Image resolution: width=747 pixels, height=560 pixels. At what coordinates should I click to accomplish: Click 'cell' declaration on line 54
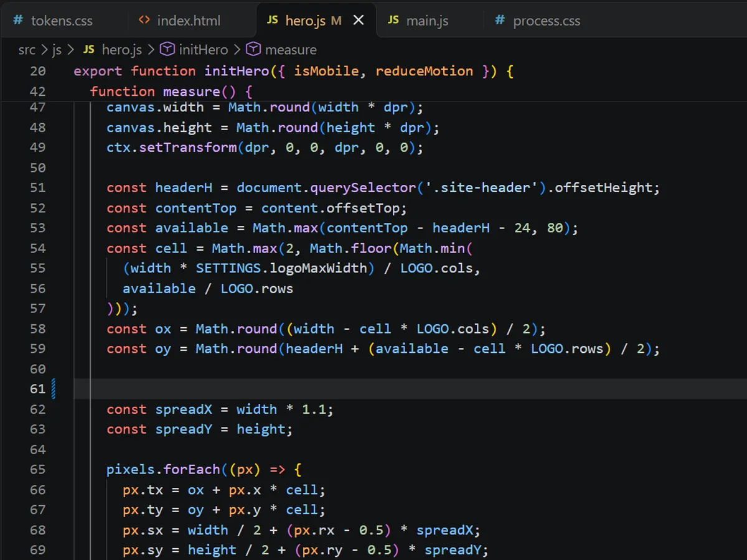(x=171, y=248)
